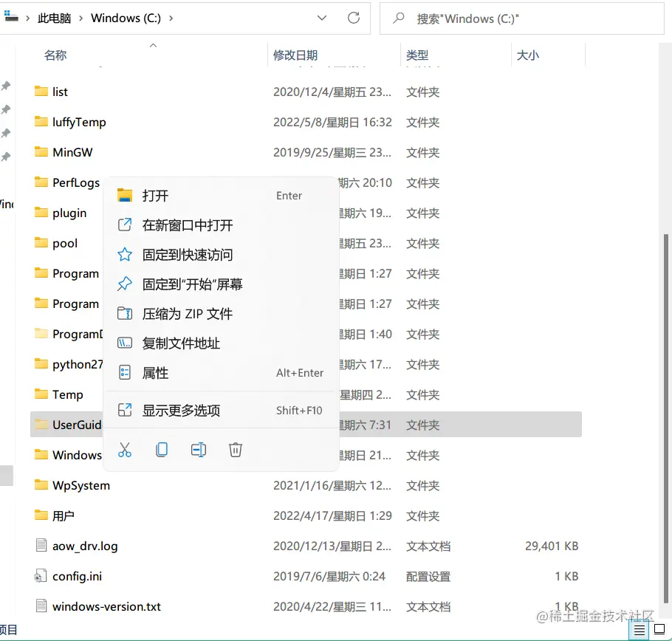Image resolution: width=672 pixels, height=641 pixels.
Task: Expand the chevron before 此电脑
Action: pyautogui.click(x=27, y=18)
